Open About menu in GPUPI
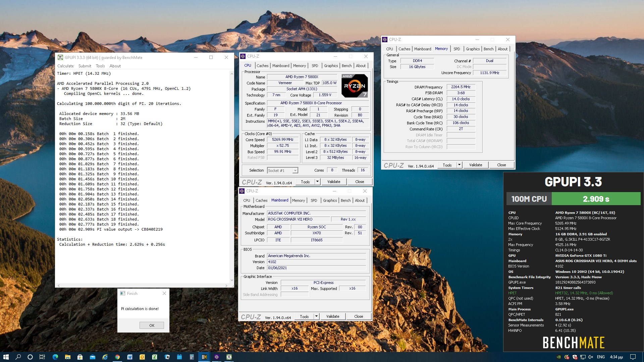 click(x=115, y=66)
